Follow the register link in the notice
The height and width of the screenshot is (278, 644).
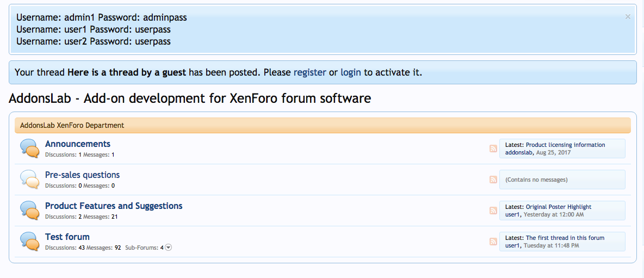(x=309, y=73)
